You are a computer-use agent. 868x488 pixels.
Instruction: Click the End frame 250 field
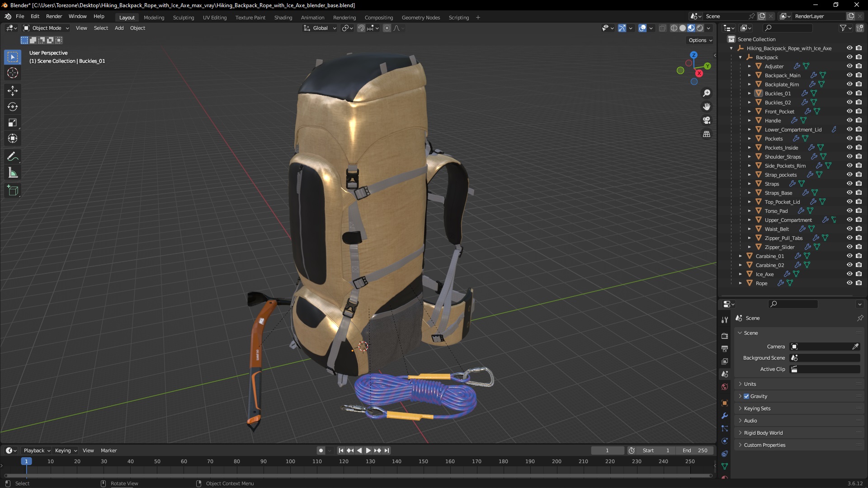coord(695,450)
